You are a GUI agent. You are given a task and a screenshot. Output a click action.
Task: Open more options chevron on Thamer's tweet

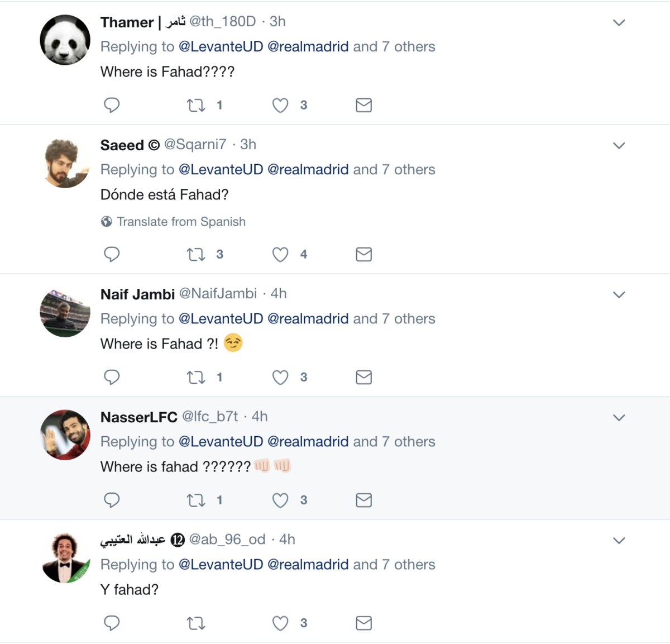tap(619, 23)
